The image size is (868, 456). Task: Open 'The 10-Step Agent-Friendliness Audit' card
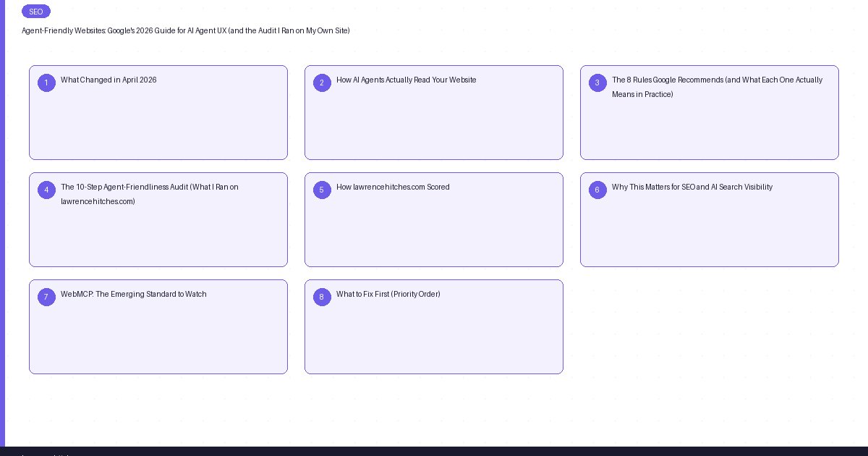pyautogui.click(x=158, y=219)
